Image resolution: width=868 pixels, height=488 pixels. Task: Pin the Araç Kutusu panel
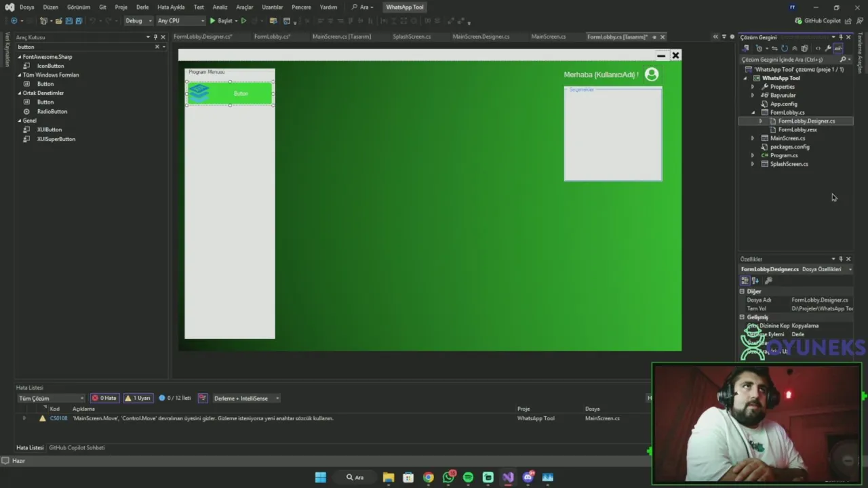pos(155,37)
